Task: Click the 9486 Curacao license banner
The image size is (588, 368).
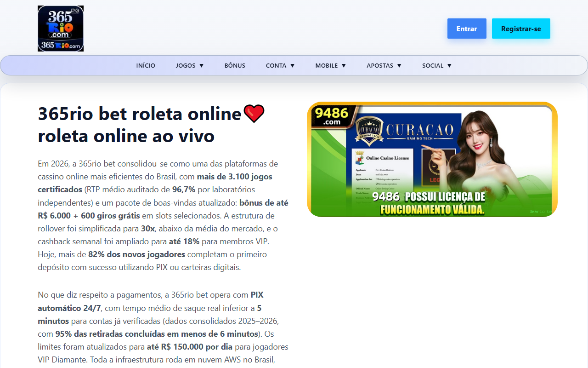Action: pyautogui.click(x=432, y=159)
